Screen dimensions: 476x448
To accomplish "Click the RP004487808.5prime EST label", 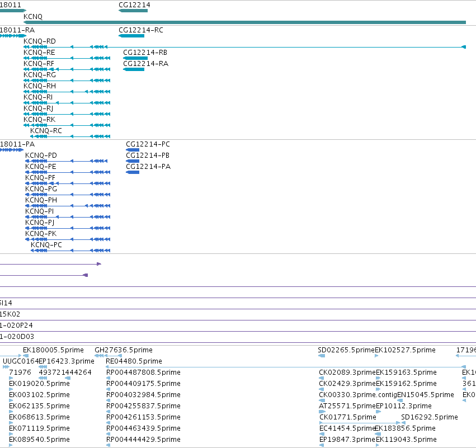I will (x=143, y=372).
